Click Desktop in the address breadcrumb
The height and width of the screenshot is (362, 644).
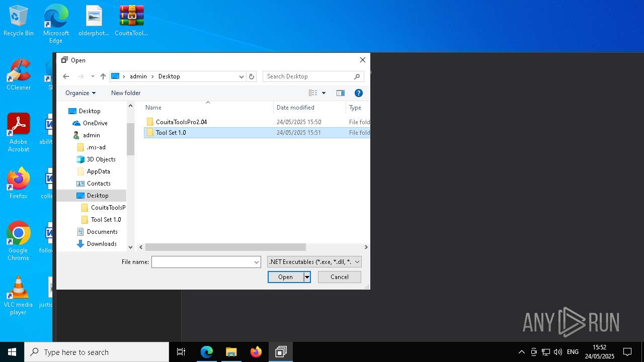tap(169, 76)
